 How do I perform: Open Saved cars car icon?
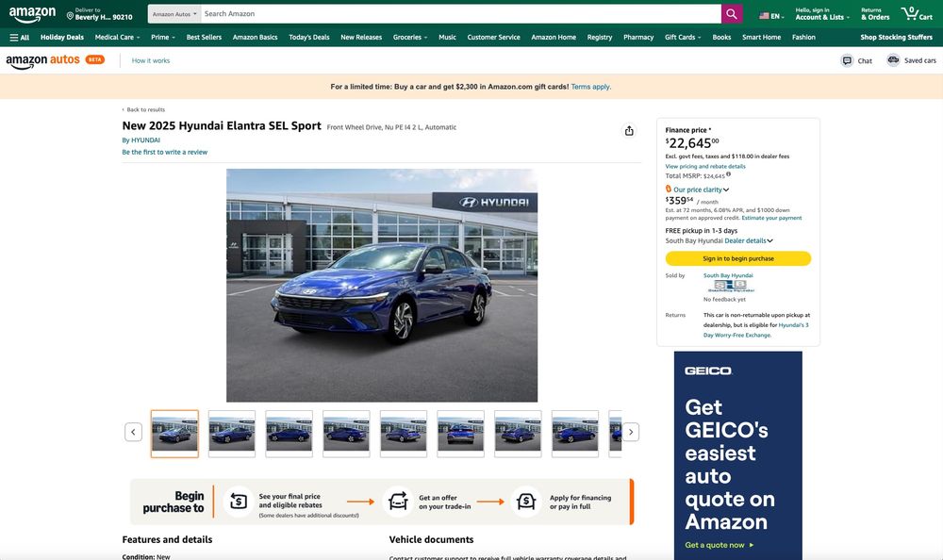(893, 60)
